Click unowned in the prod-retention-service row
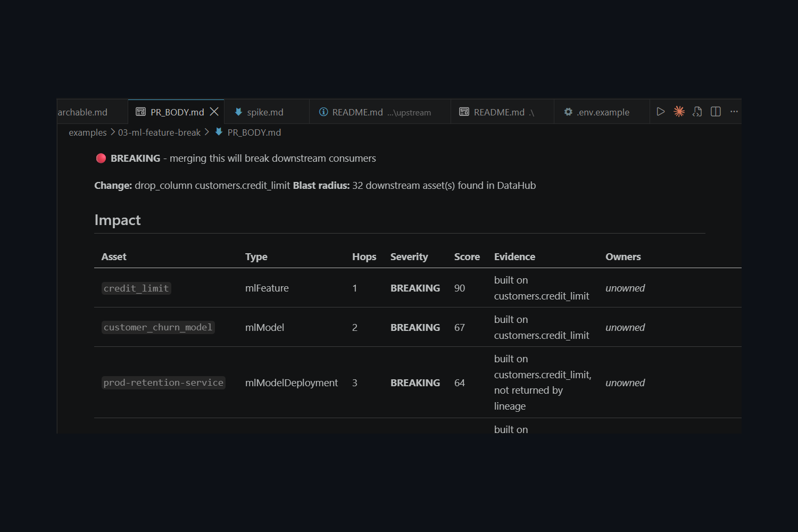798x532 pixels. click(625, 383)
